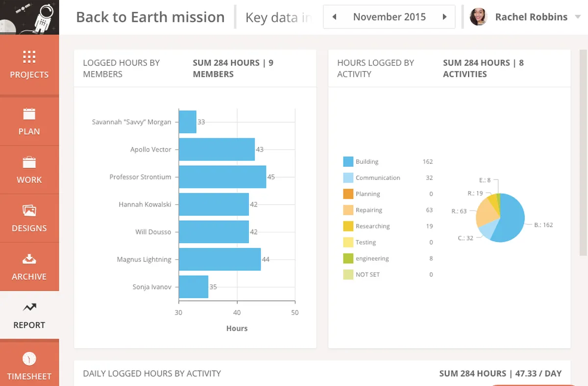Click the Key data tab
Screen dimensions: 588x386
278,18
